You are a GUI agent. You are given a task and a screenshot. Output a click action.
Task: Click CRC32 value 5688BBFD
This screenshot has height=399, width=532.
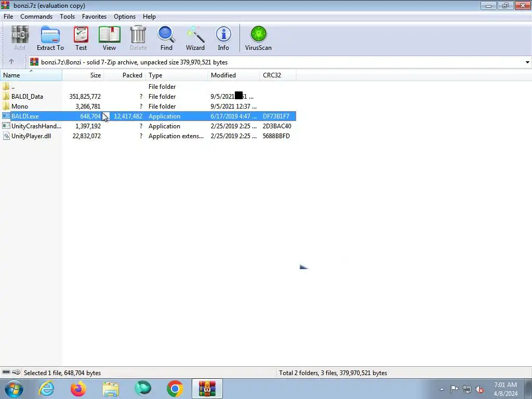click(276, 136)
